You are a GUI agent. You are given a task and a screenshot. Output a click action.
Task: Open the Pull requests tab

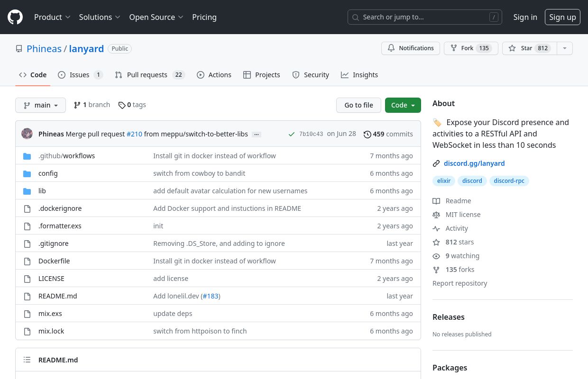click(150, 75)
